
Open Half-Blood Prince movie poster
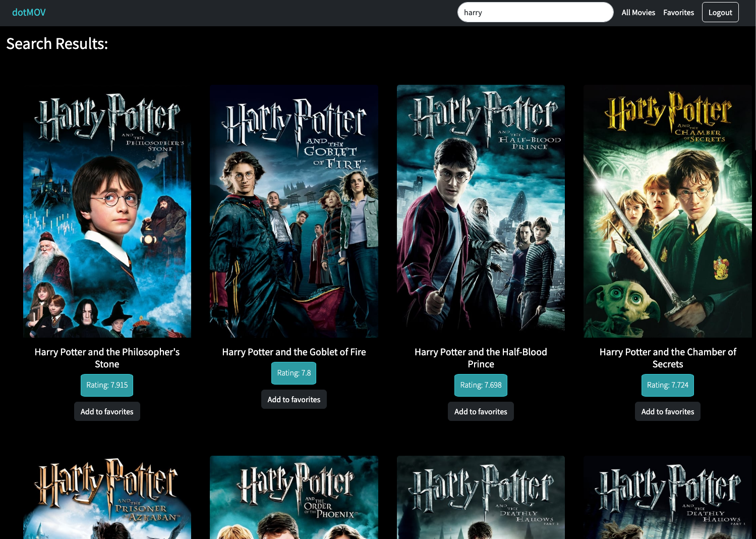[x=481, y=211]
